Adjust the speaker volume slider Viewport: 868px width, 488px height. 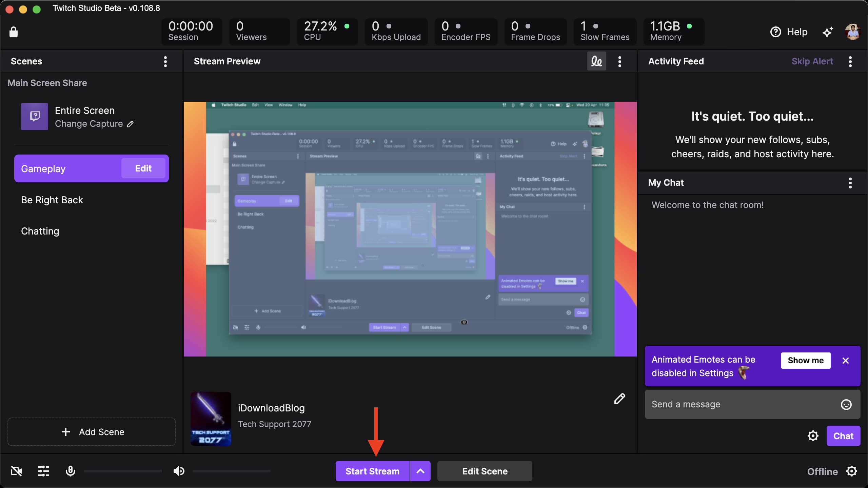click(x=232, y=471)
